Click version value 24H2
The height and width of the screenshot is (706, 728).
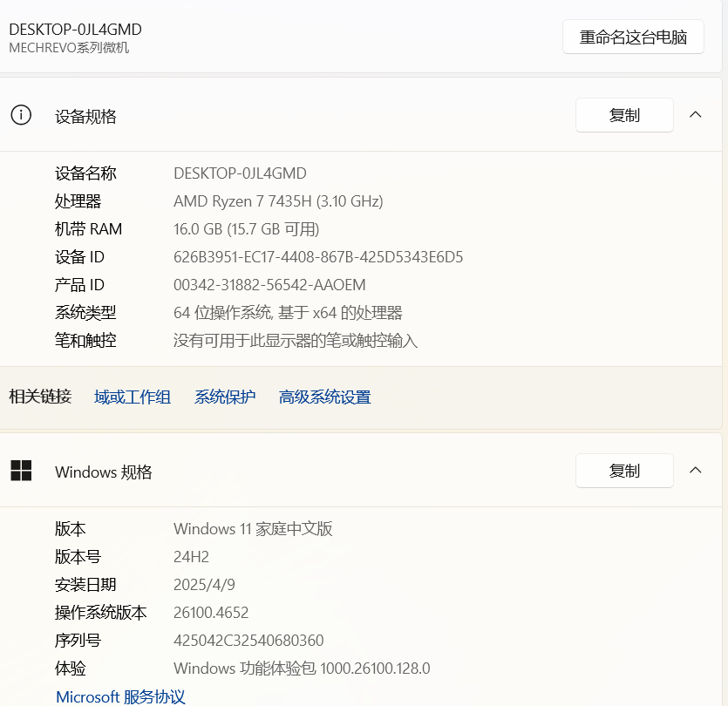coord(191,557)
